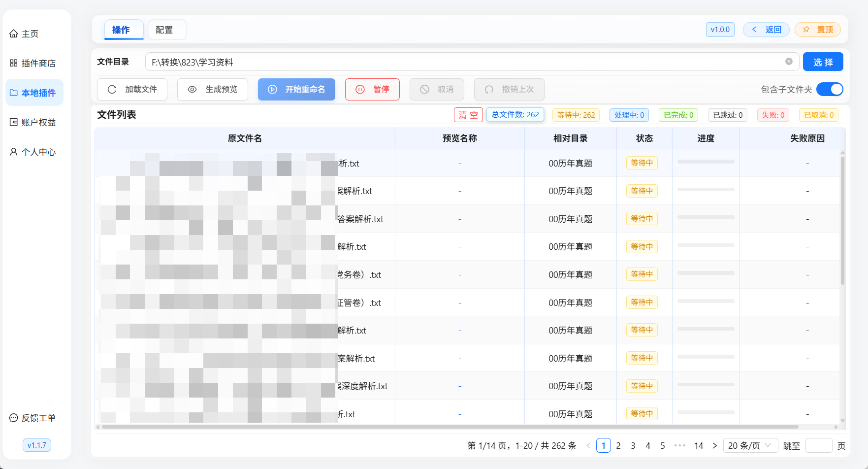Click the 原文件名 column header
Screen dimensions: 868x469
click(245, 138)
